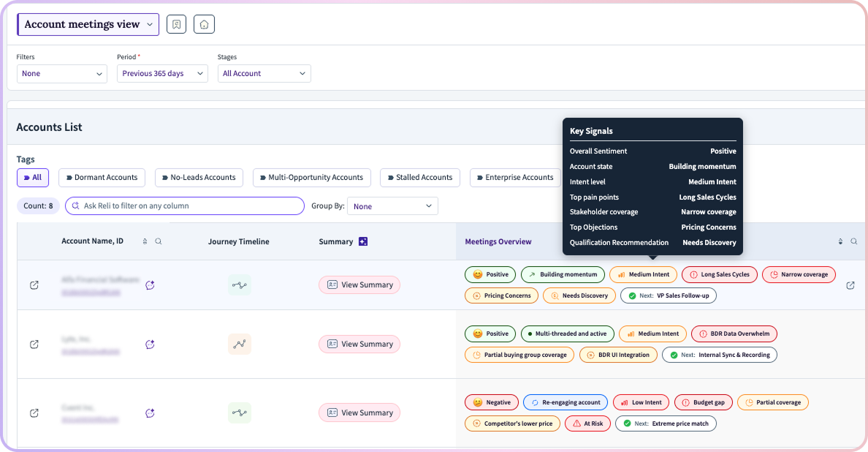The width and height of the screenshot is (868, 452).
Task: Click the bookmark view icon
Action: pos(176,24)
